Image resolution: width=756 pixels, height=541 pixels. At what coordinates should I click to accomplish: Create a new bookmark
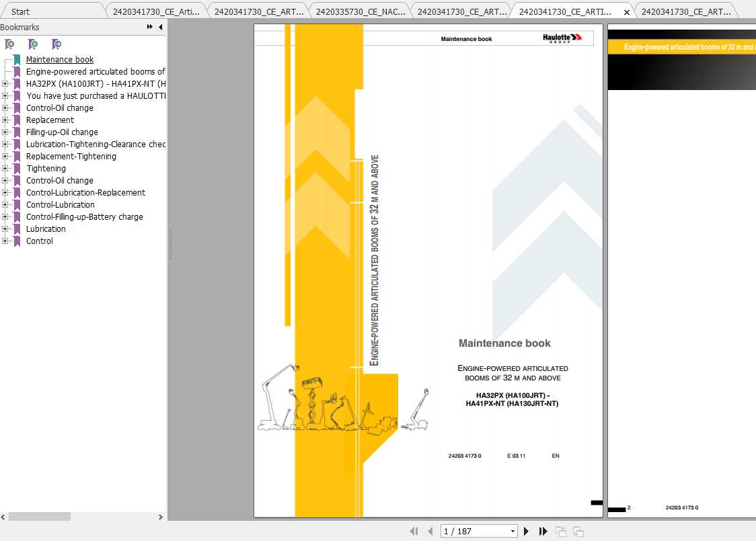(x=33, y=44)
